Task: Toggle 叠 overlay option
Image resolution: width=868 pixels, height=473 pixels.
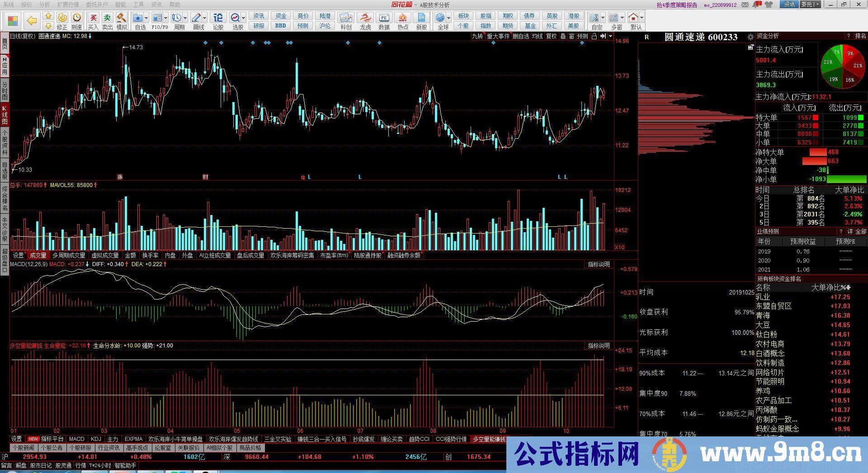Action: coord(563,36)
